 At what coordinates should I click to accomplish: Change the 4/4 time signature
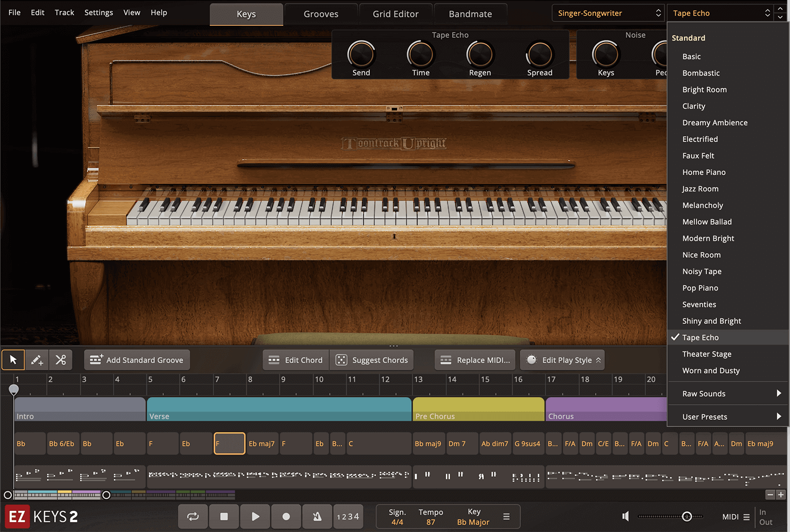397,522
